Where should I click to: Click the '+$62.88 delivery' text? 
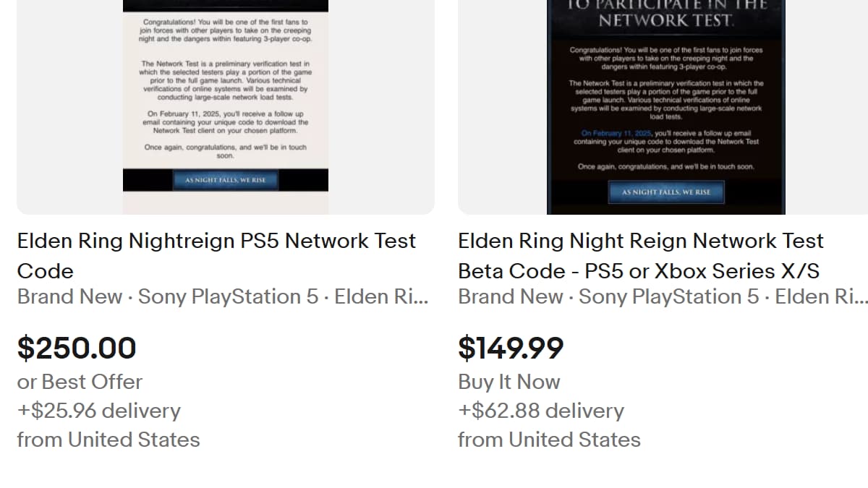(x=540, y=411)
